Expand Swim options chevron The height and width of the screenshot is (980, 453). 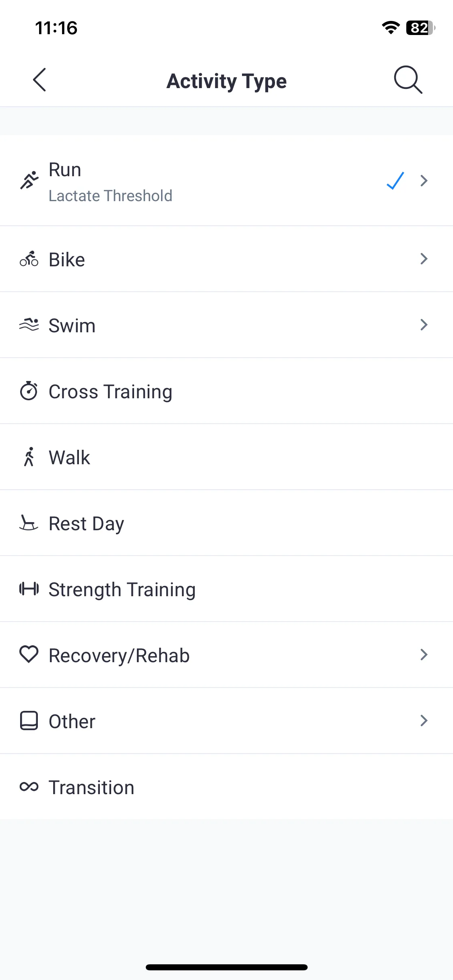point(424,325)
